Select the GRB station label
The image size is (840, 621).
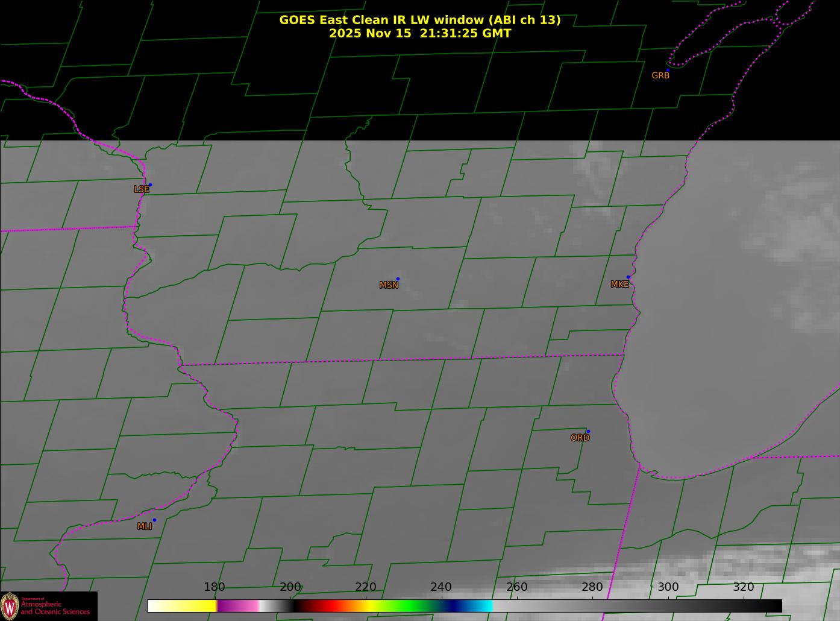tap(660, 76)
